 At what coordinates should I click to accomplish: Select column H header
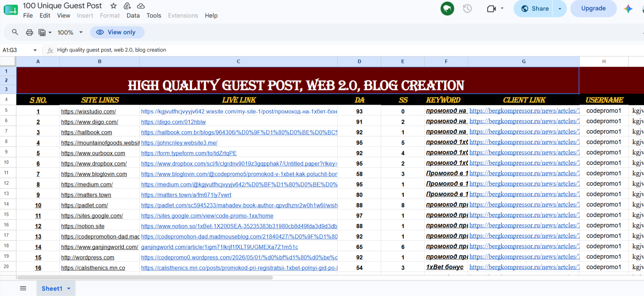(x=604, y=61)
